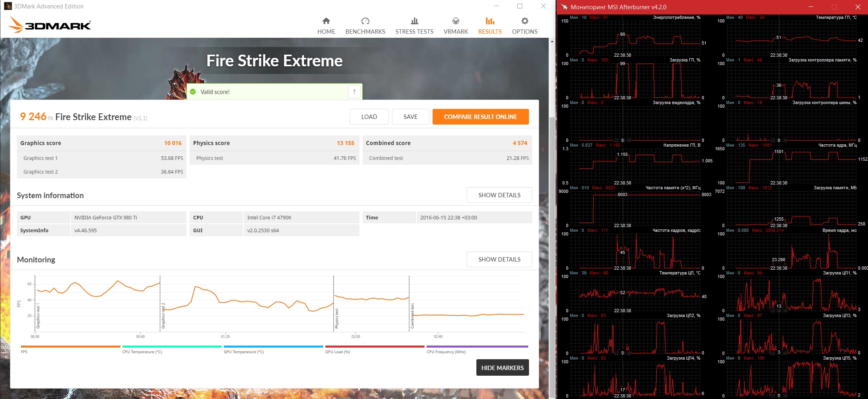The image size is (868, 399).
Task: Click the Combined test result 21.28 FPS
Action: point(517,158)
